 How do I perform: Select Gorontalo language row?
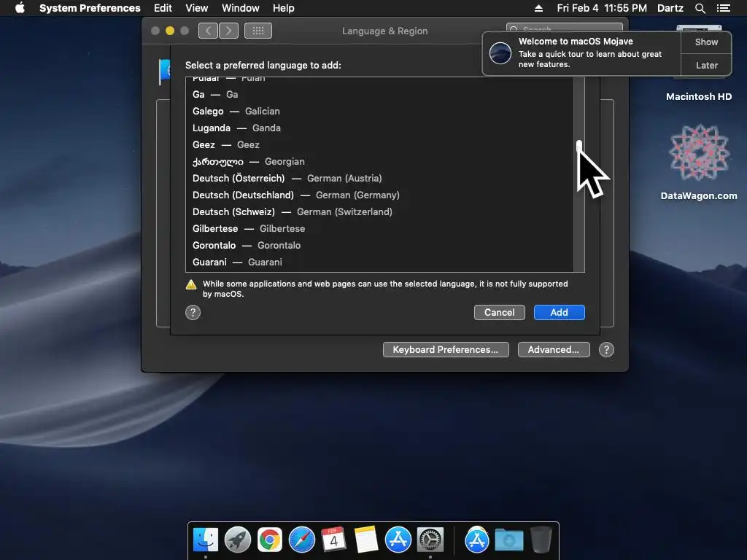[379, 245]
